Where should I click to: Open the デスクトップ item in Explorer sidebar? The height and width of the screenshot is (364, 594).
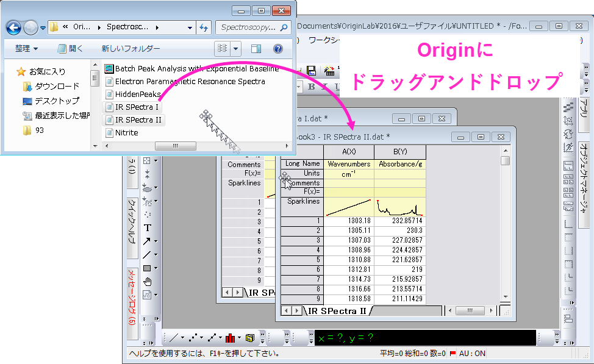51,101
